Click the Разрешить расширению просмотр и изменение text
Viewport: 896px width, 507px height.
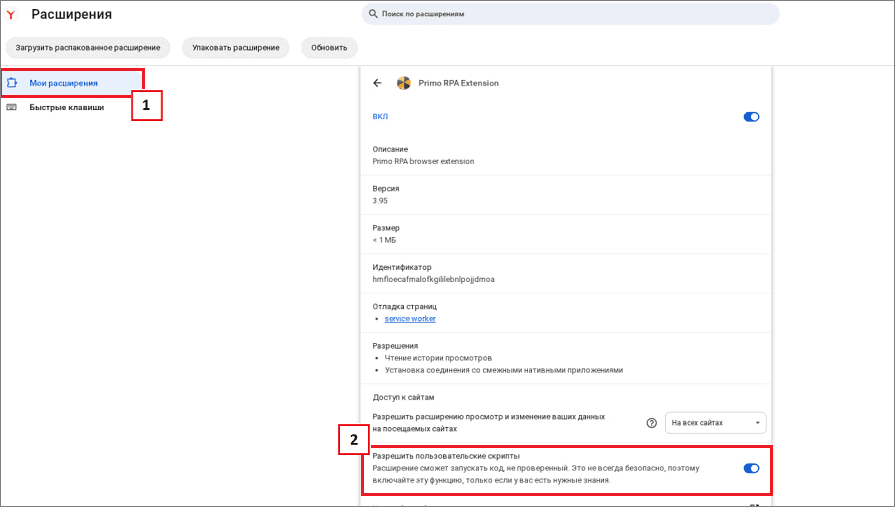coord(489,423)
